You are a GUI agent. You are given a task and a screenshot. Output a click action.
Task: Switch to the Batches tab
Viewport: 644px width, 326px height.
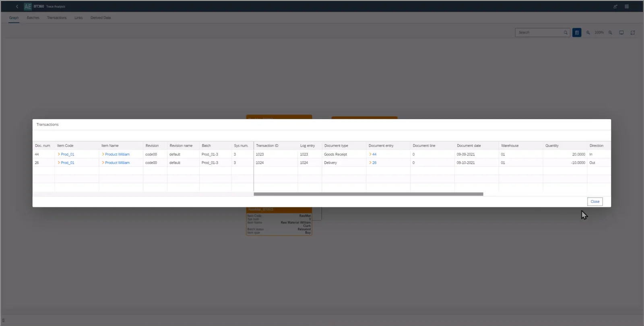coord(33,18)
